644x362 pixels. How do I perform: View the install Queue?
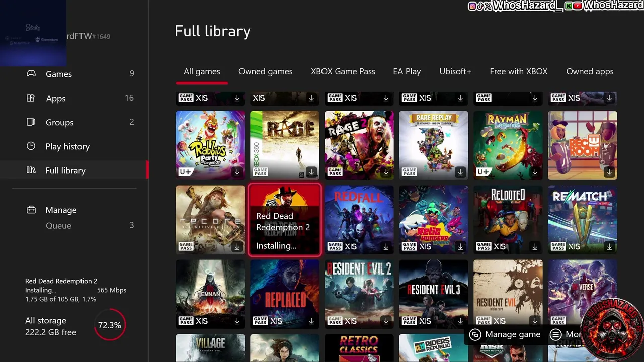74,226
